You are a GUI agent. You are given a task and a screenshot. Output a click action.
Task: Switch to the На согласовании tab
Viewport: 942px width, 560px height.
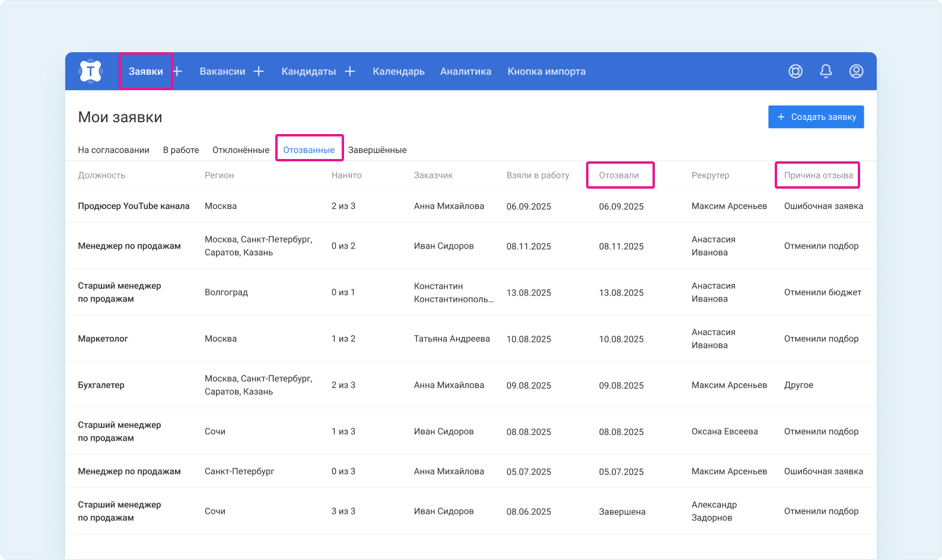point(113,150)
